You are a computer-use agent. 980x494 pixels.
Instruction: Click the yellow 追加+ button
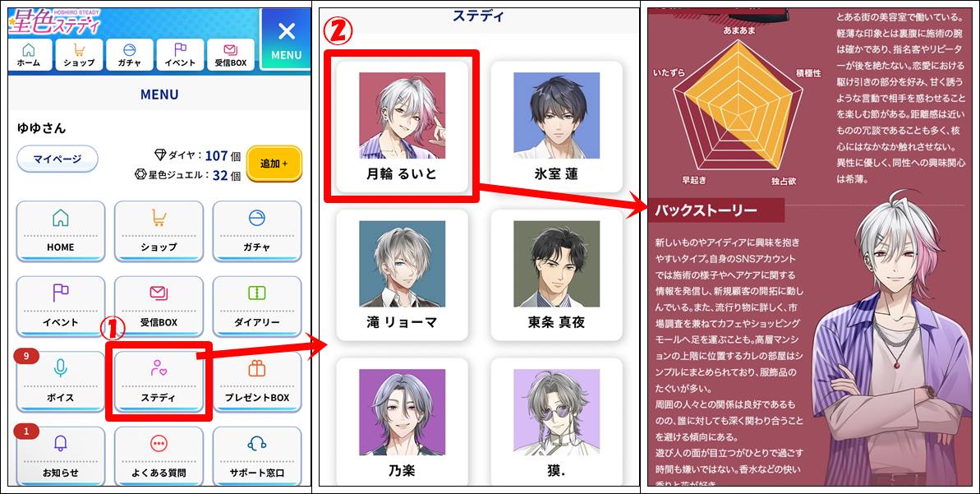click(x=274, y=164)
